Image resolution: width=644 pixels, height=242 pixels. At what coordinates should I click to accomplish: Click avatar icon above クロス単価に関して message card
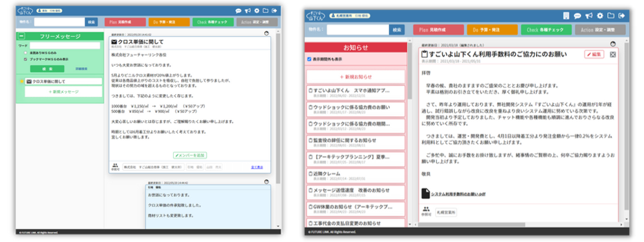point(267,34)
